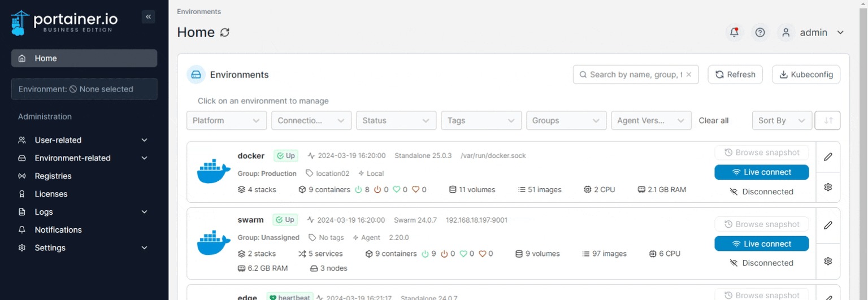Focus the search by name input
The image size is (868, 300).
pyautogui.click(x=636, y=75)
